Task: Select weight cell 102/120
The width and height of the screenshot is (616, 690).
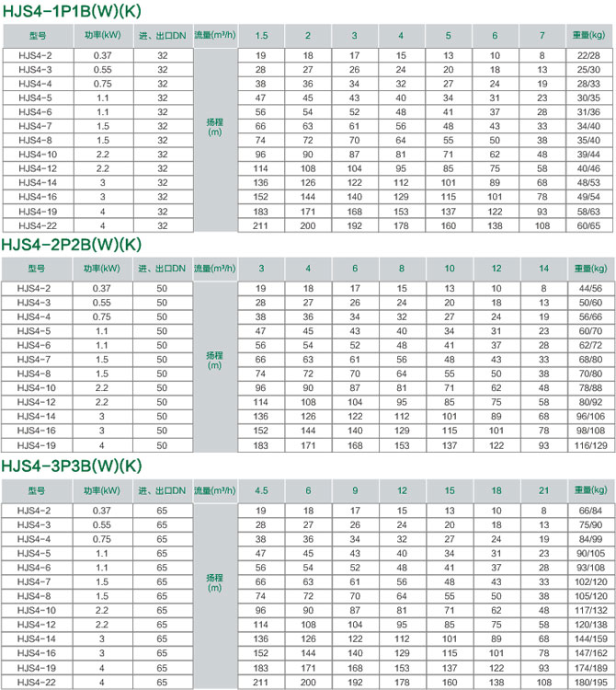Action: (590, 581)
